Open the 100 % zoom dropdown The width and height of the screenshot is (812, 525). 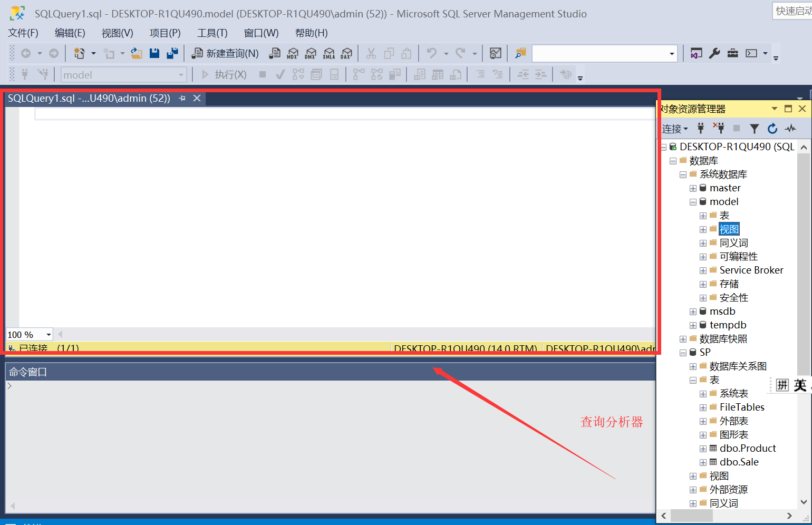point(49,335)
